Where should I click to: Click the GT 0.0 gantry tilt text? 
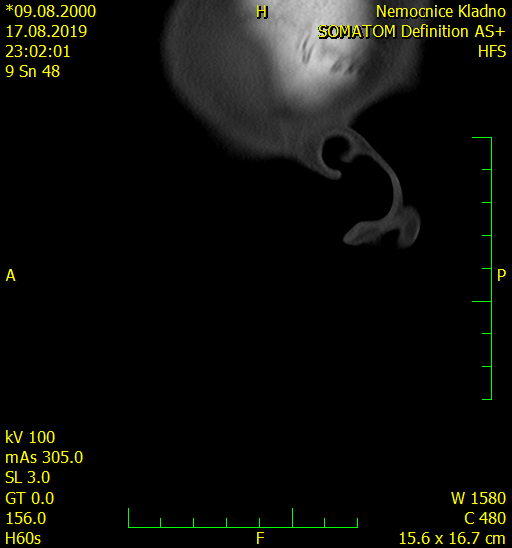click(30, 498)
